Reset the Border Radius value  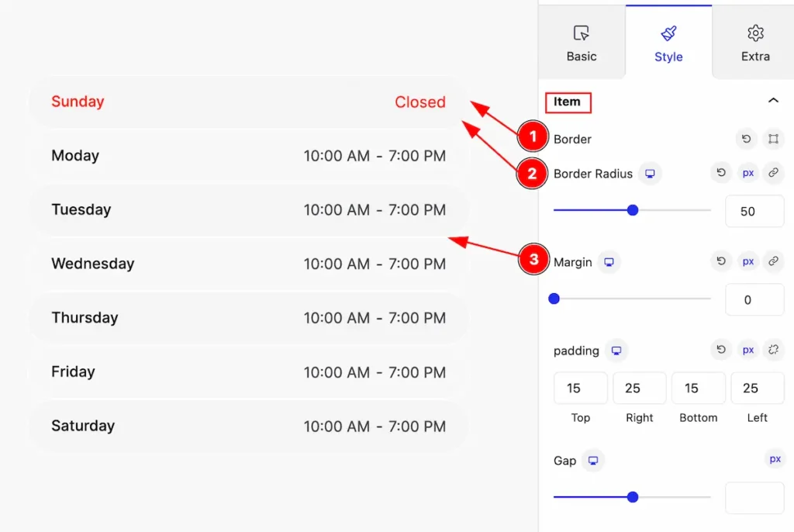[721, 173]
